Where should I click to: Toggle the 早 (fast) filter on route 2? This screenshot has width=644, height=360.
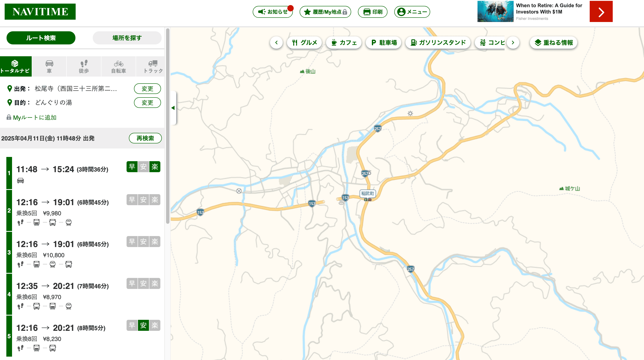click(132, 200)
